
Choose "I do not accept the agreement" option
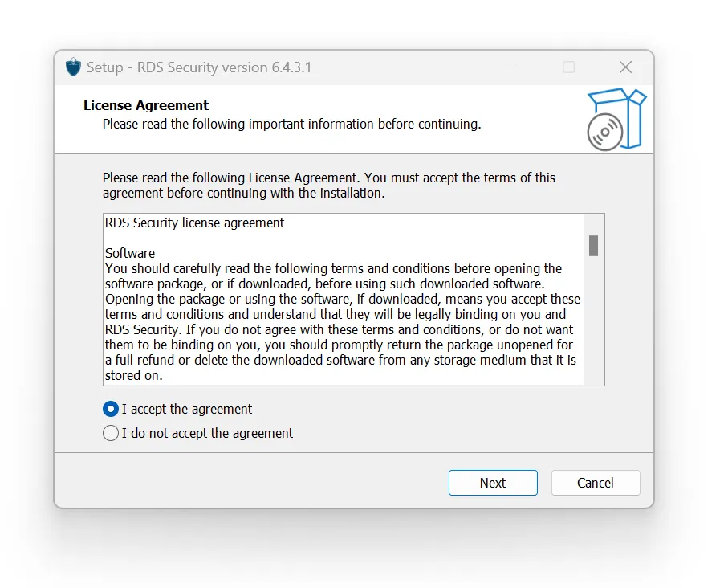pos(111,433)
